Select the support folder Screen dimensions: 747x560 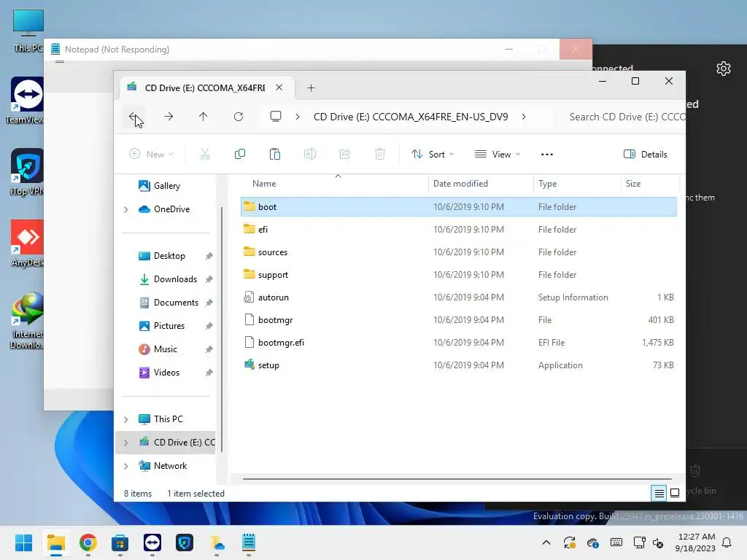pos(459,274)
